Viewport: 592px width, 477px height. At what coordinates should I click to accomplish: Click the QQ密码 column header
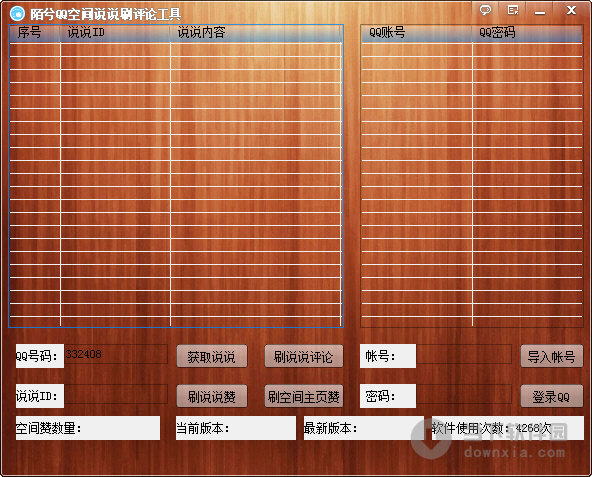527,33
